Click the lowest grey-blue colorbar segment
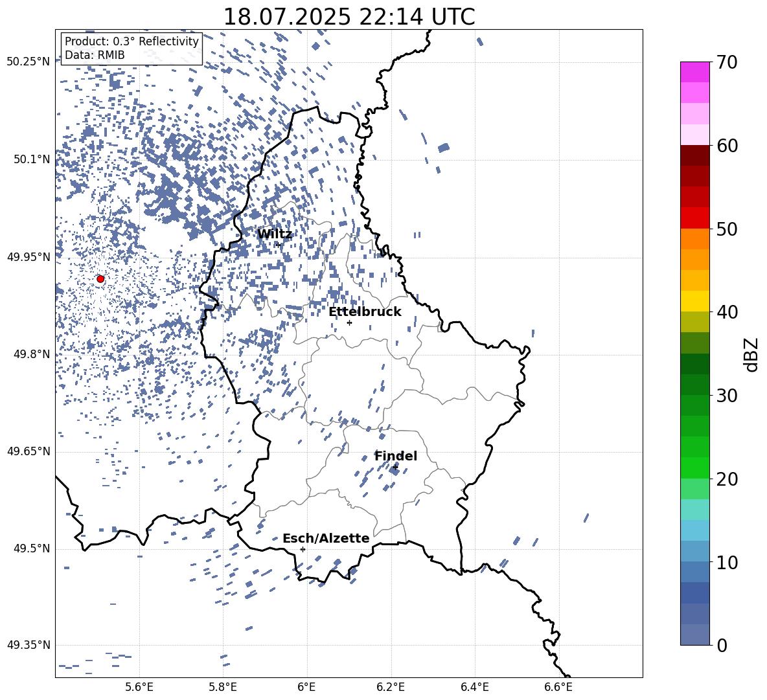Viewport: 767px width, 700px height. [695, 635]
